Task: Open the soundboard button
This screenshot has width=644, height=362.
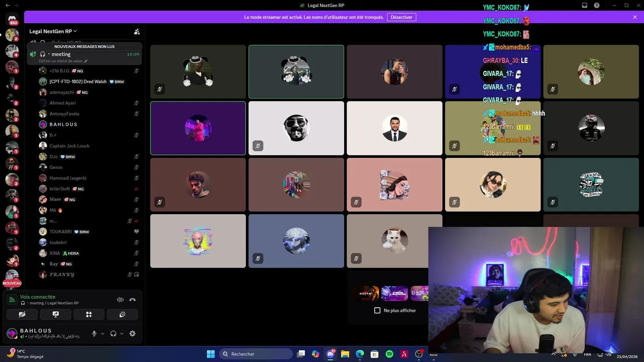Action: pos(122,314)
